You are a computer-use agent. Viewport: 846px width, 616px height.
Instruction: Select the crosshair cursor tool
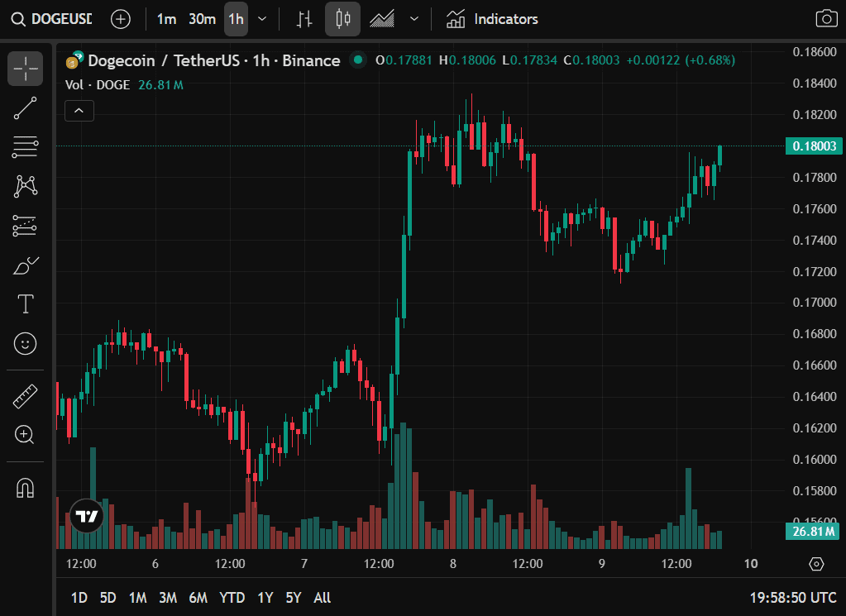pos(26,69)
